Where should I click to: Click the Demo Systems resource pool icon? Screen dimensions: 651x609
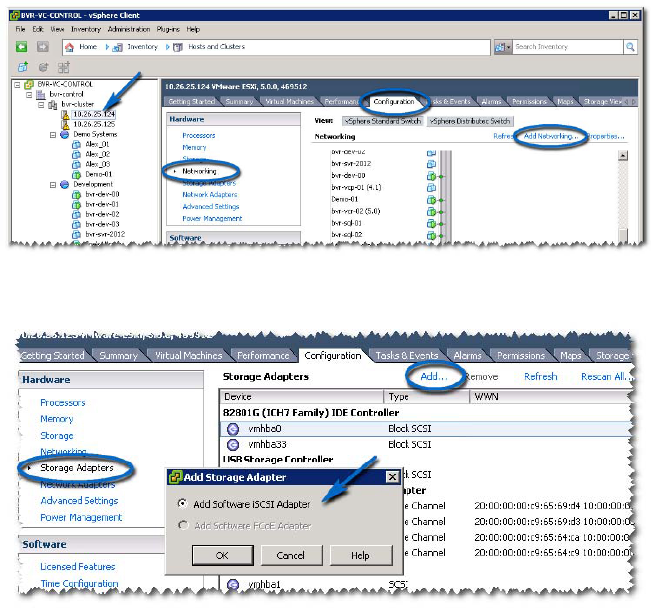pyautogui.click(x=65, y=135)
